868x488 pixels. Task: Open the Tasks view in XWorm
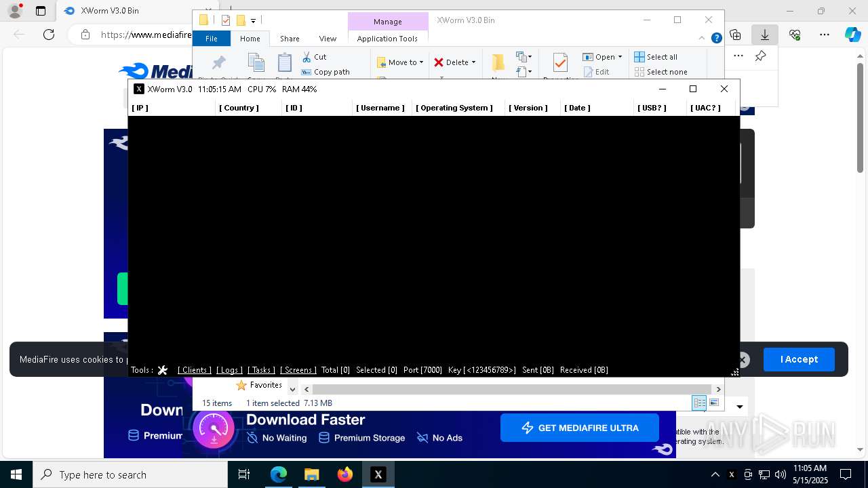(261, 370)
